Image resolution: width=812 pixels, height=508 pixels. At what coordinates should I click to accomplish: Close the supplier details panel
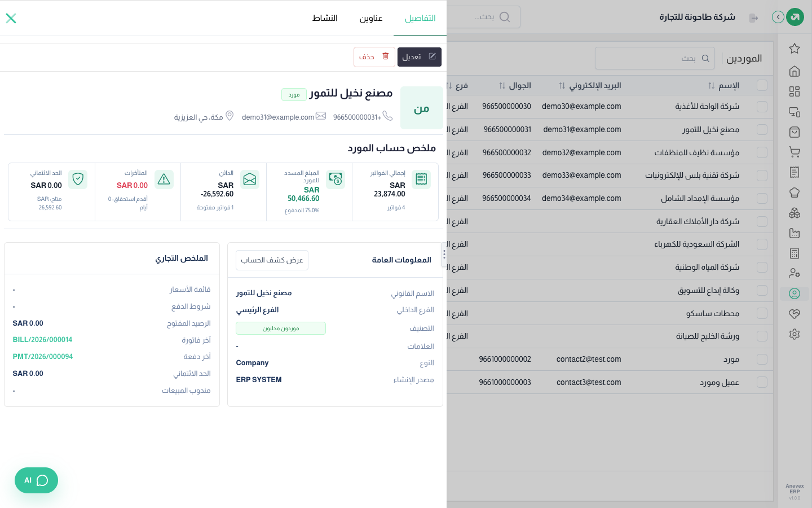pyautogui.click(x=11, y=18)
